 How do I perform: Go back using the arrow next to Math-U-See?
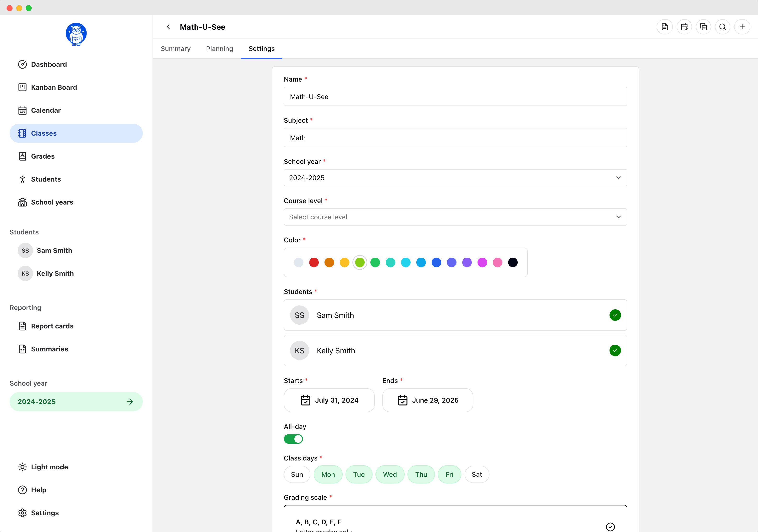(168, 27)
